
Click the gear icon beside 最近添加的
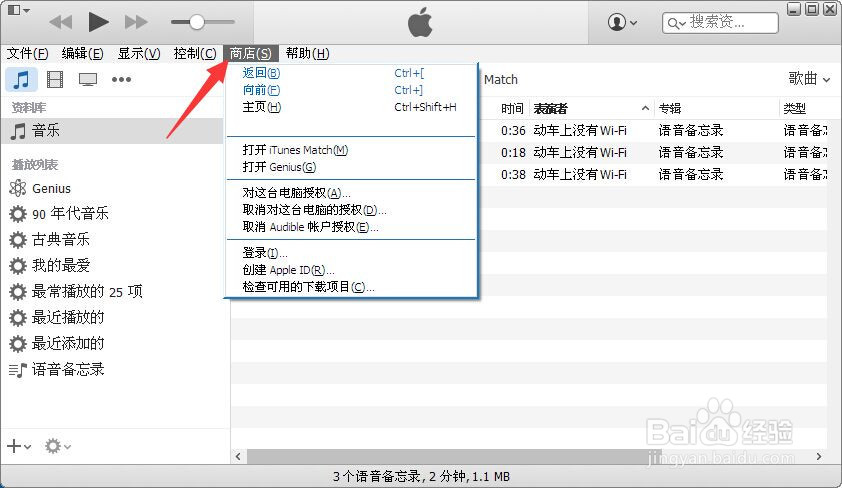(x=18, y=344)
